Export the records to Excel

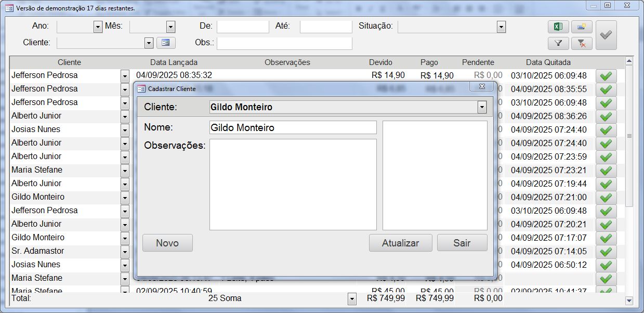(558, 27)
